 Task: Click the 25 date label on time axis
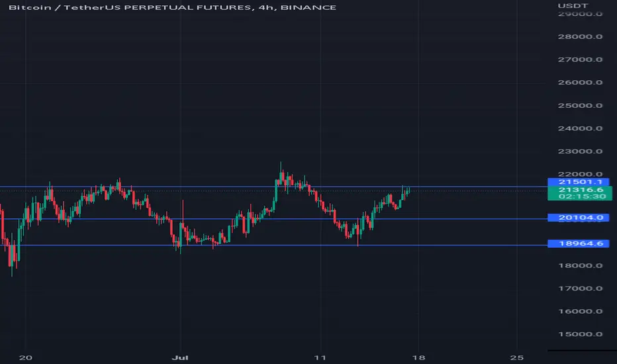516,357
